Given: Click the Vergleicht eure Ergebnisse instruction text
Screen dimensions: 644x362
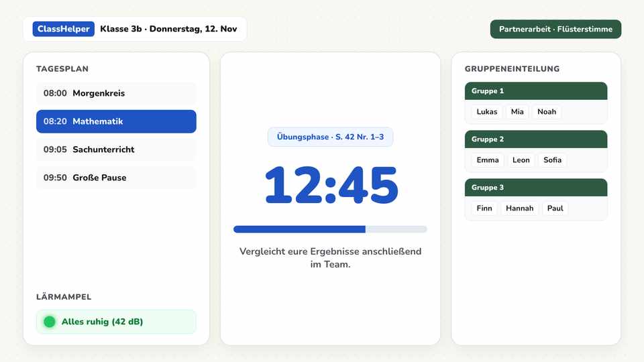Looking at the screenshot, I should pos(330,257).
